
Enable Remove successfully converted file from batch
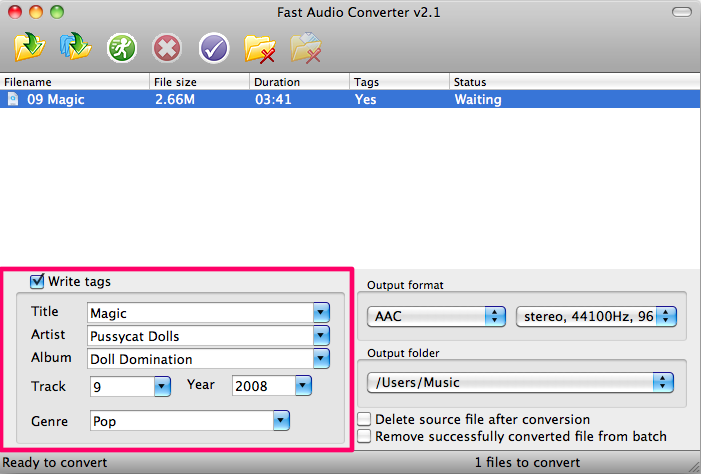point(364,436)
